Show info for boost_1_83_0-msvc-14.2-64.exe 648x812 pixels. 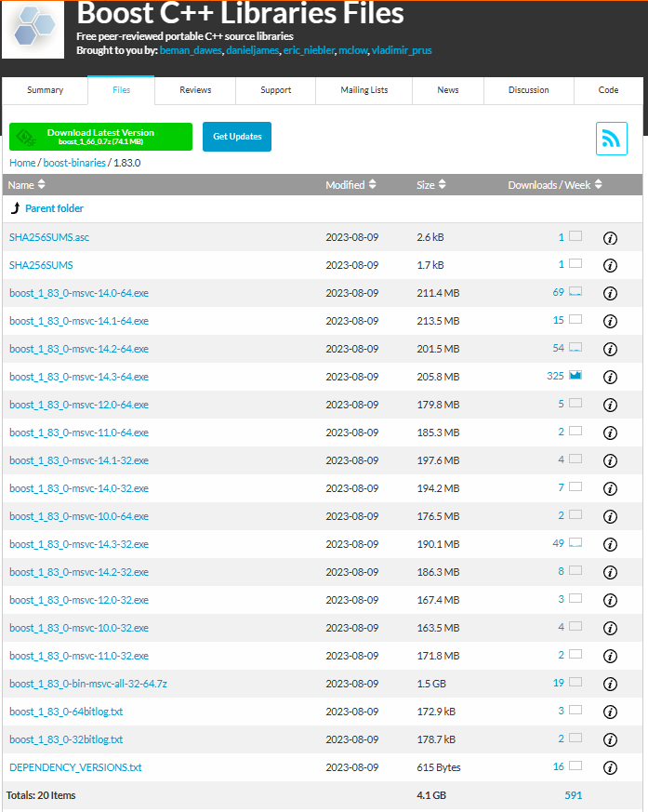[610, 350]
